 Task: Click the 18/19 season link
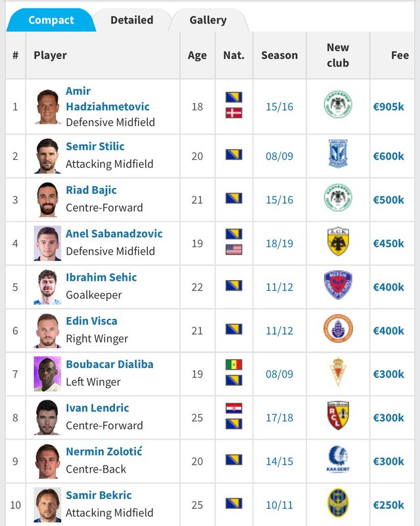pos(279,243)
